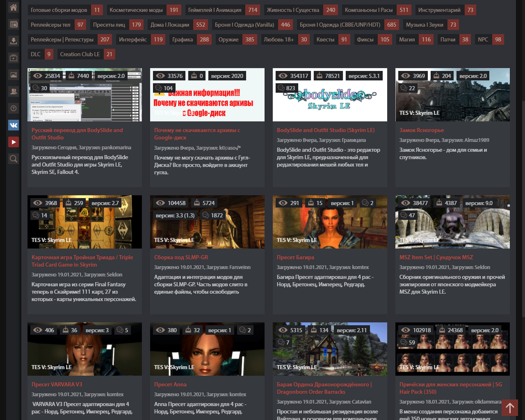Select category Графика

click(x=190, y=40)
